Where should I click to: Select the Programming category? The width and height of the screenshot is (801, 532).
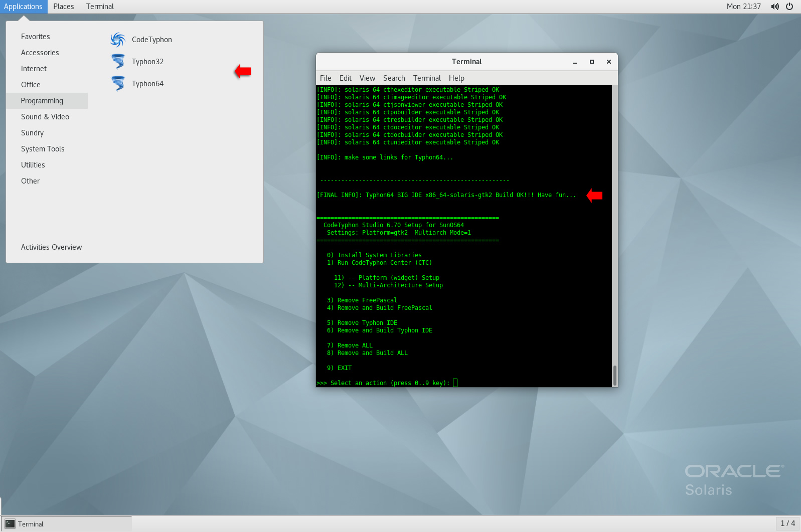(x=47, y=101)
